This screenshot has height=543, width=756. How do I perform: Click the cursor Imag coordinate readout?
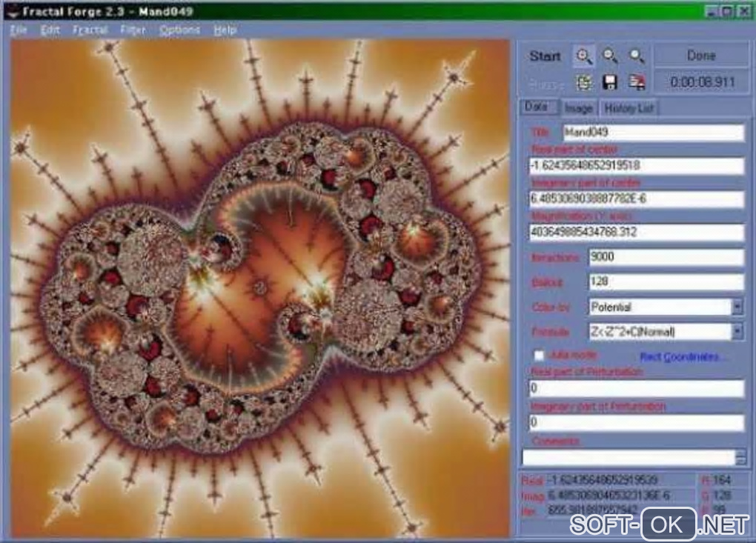609,495
